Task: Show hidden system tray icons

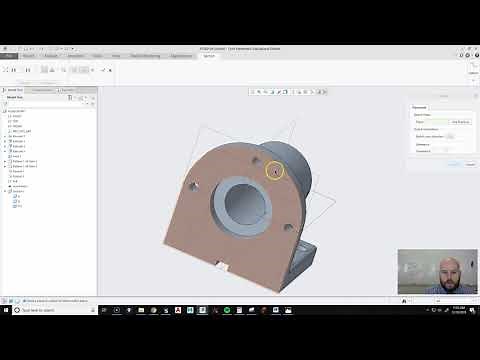Action: tap(427, 310)
